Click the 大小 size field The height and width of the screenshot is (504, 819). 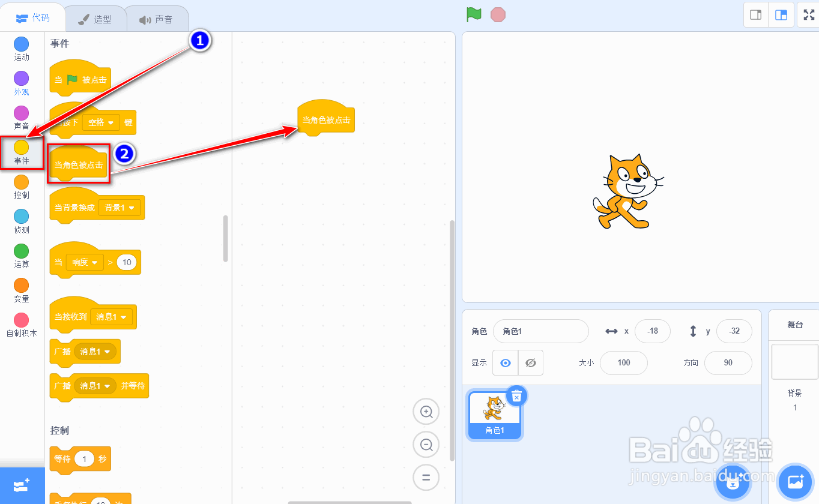624,363
